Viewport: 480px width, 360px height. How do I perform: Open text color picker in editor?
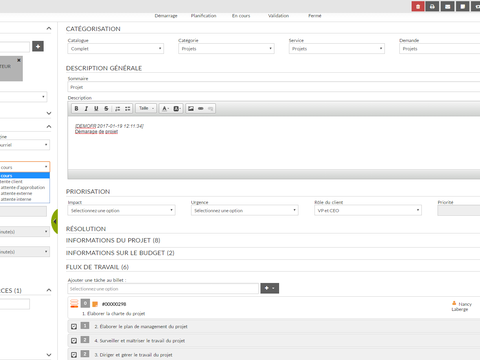pyautogui.click(x=165, y=108)
